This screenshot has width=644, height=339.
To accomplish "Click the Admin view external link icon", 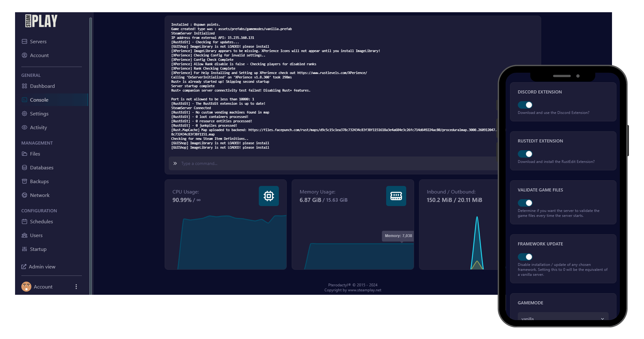I will (24, 267).
